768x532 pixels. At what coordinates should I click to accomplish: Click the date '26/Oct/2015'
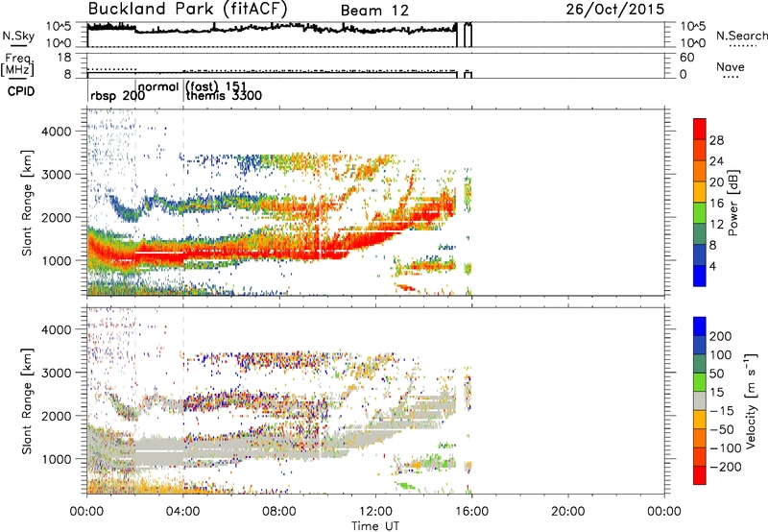615,10
